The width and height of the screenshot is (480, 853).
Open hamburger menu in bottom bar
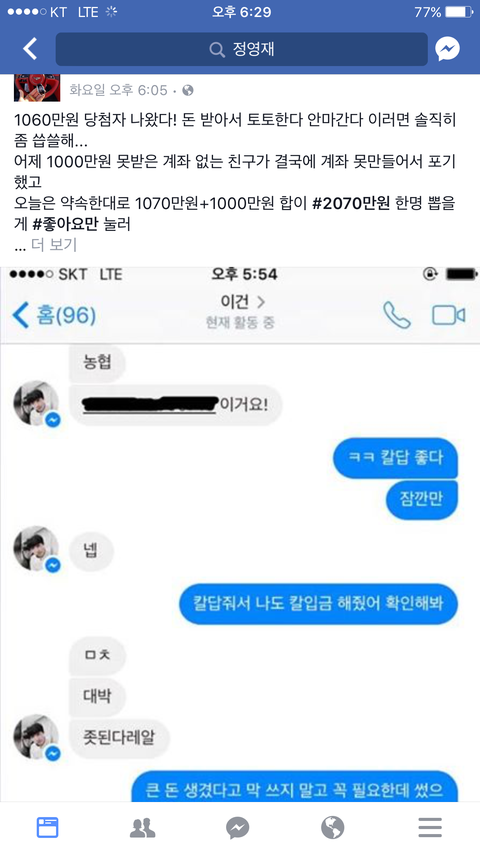pyautogui.click(x=430, y=827)
